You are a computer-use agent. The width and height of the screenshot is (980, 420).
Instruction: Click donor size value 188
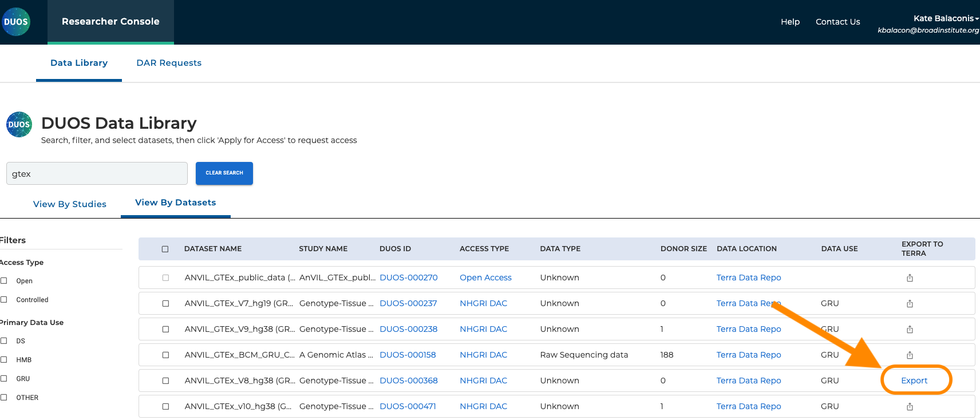[x=666, y=355]
